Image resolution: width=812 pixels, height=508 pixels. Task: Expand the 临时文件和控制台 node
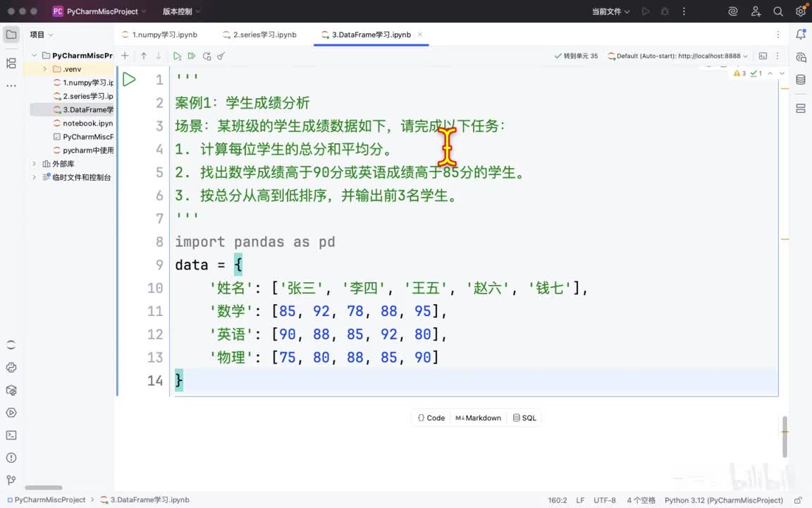point(34,177)
